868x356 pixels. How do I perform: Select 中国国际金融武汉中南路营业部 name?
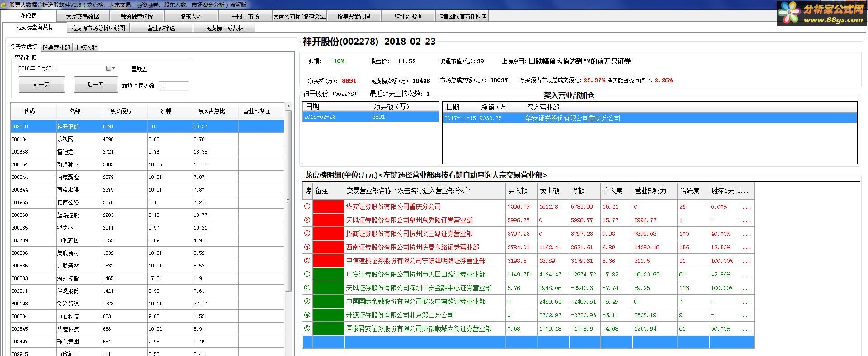[x=415, y=301]
